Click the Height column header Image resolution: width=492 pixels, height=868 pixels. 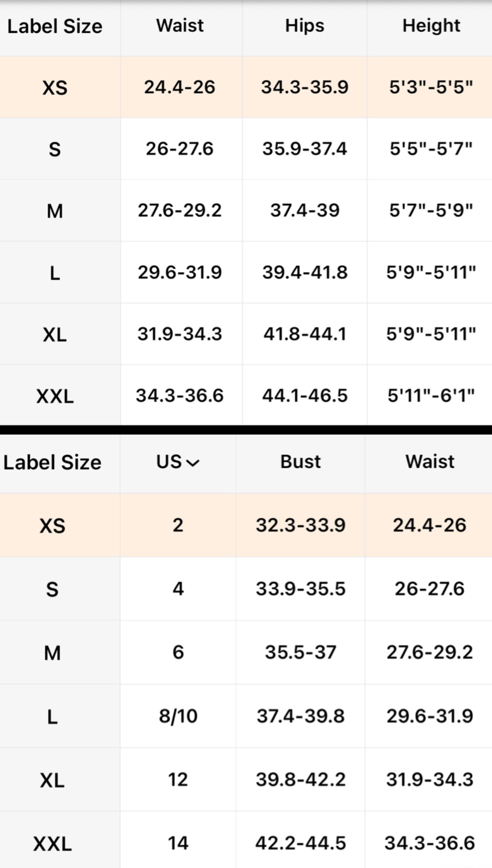click(431, 26)
